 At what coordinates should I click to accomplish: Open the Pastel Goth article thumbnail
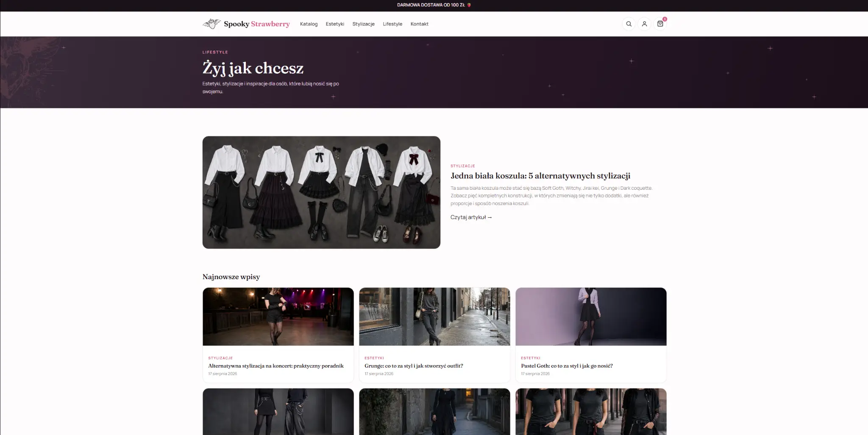(591, 316)
